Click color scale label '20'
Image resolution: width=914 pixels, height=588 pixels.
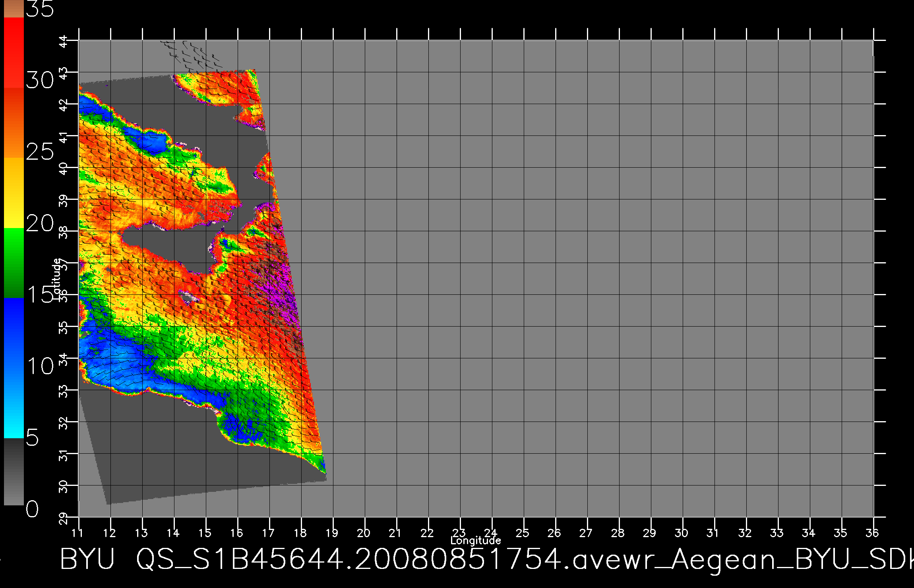[40, 223]
